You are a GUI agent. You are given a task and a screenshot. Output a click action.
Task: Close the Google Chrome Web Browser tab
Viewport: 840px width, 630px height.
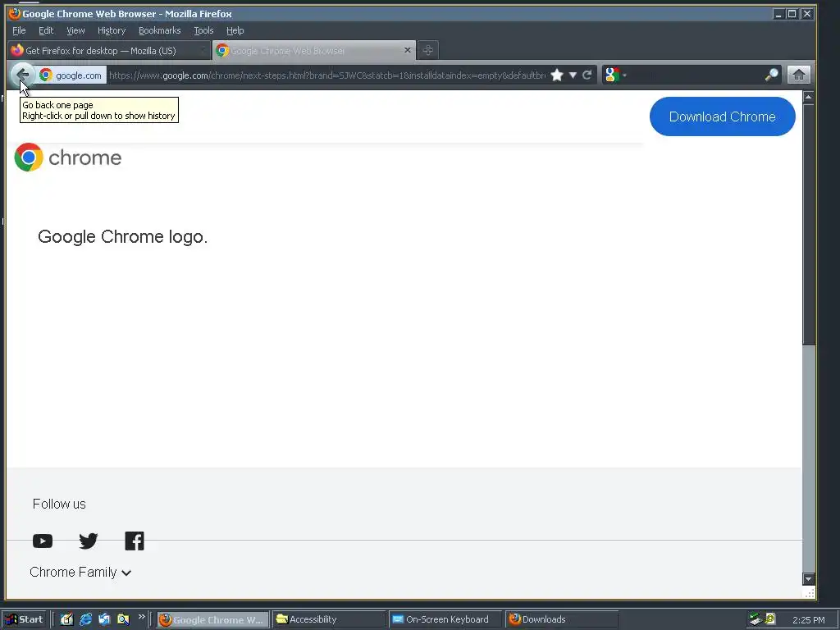pyautogui.click(x=407, y=50)
